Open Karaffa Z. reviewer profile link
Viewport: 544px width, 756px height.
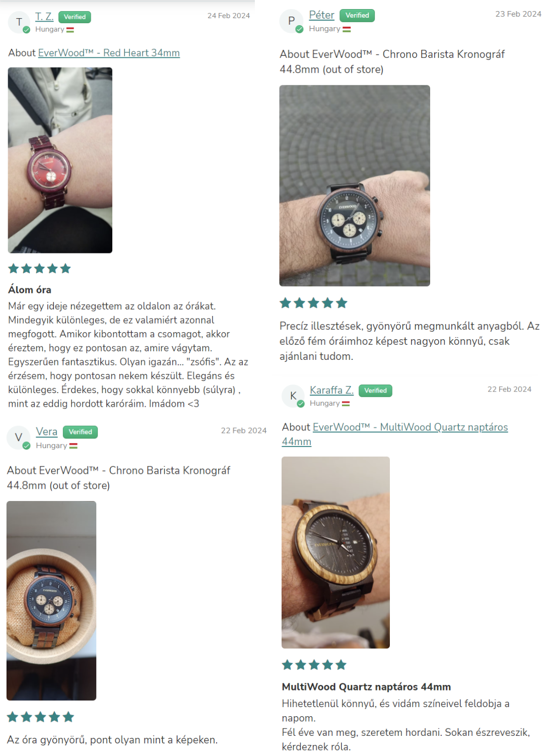tap(331, 390)
